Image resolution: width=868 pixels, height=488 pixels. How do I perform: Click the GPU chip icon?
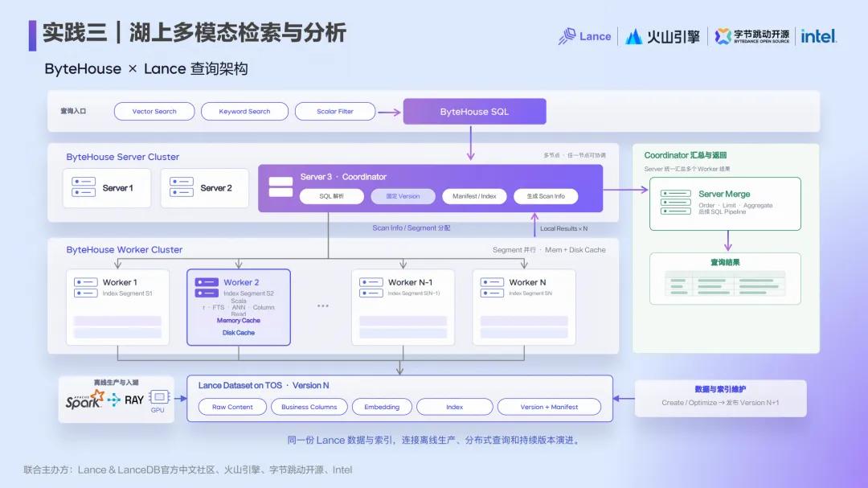[158, 397]
